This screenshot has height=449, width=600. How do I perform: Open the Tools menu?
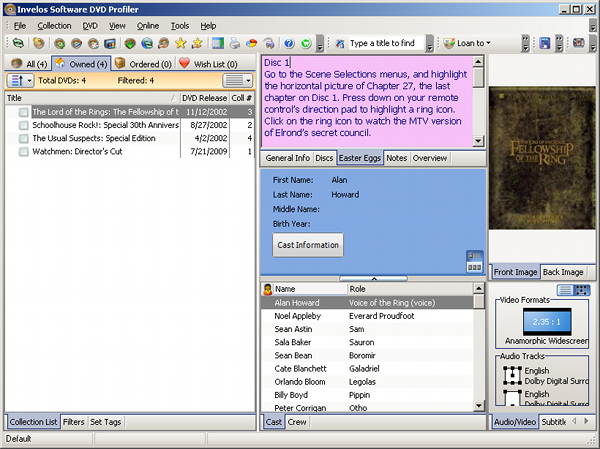(180, 26)
